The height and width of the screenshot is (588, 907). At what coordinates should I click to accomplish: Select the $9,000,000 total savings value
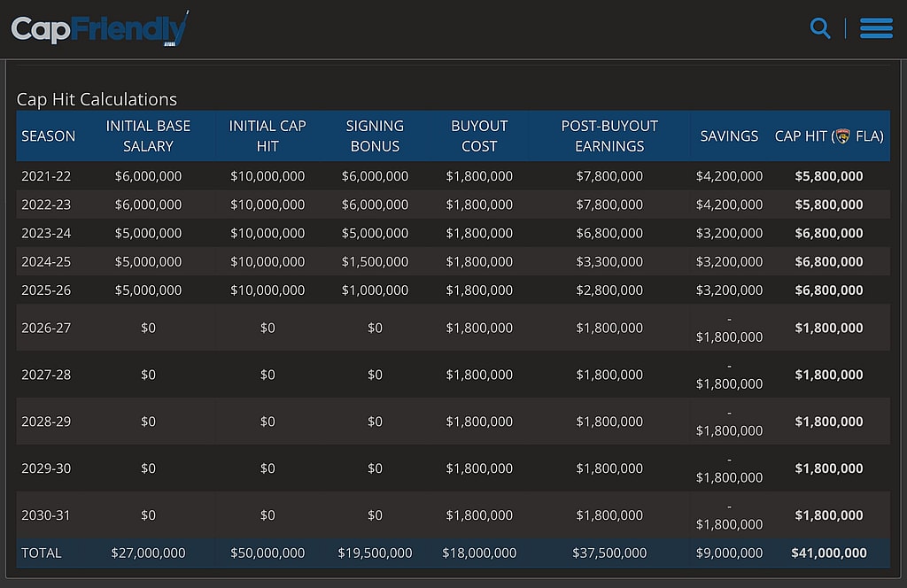[729, 553]
